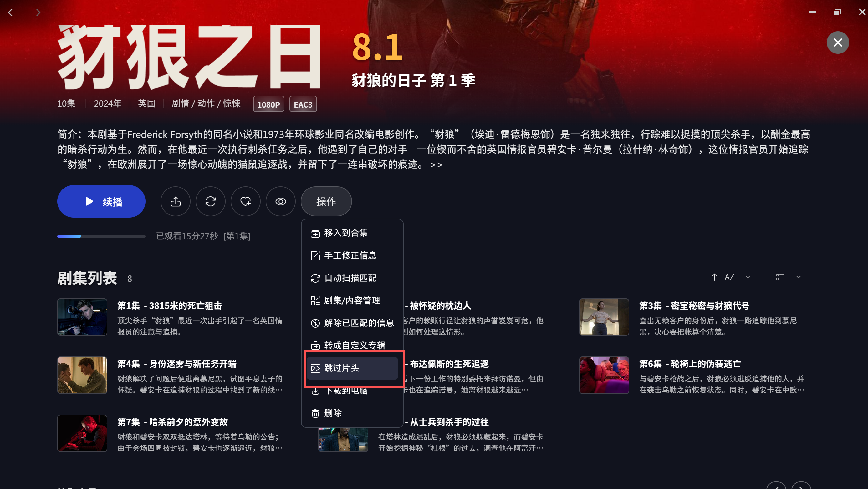Toggle watched status eye icon
This screenshot has width=868, height=489.
280,201
